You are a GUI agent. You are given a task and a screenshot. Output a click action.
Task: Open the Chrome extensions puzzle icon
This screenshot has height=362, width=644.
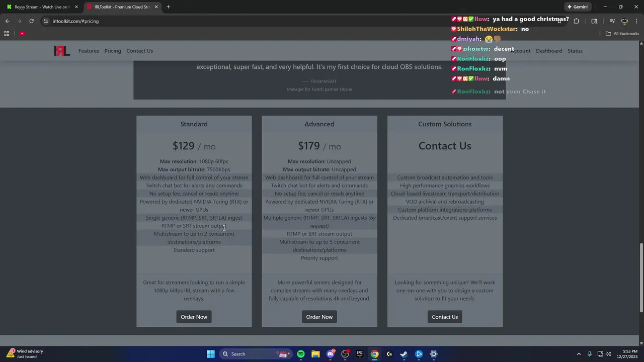pyautogui.click(x=577, y=21)
